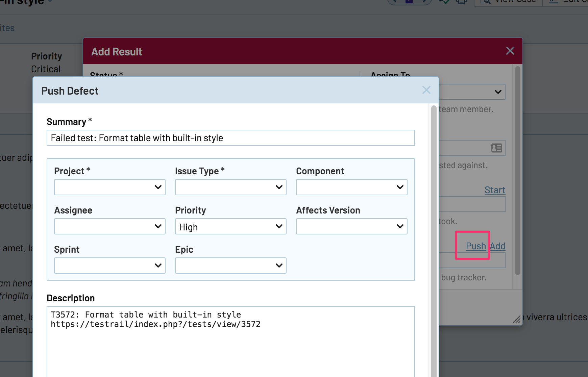Click the version contact card icon
588x377 pixels.
(x=496, y=148)
